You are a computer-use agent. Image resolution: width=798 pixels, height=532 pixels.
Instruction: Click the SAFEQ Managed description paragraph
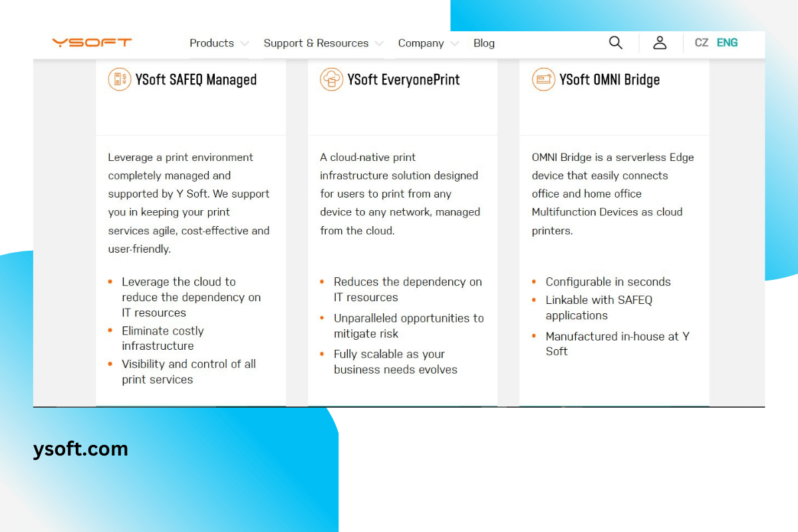point(189,203)
